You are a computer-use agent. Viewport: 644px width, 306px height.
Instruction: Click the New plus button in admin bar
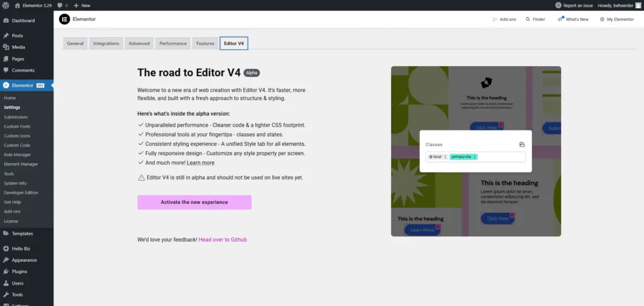coord(82,5)
